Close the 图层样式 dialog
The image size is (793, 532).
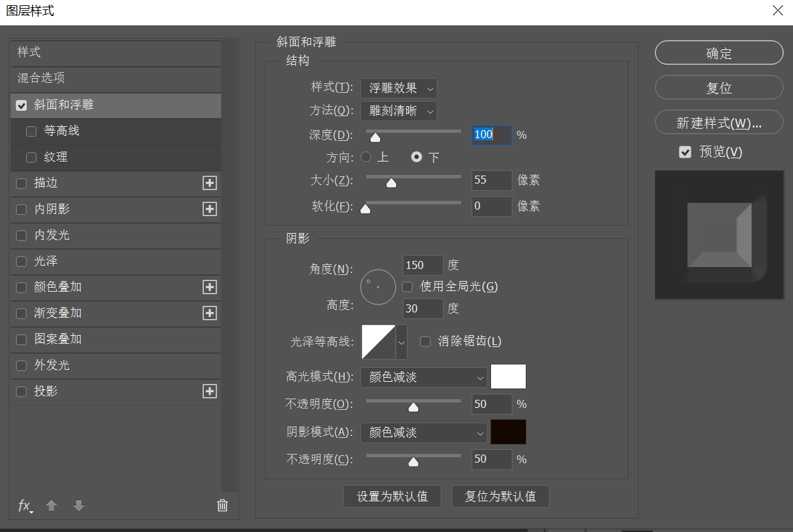pyautogui.click(x=778, y=11)
